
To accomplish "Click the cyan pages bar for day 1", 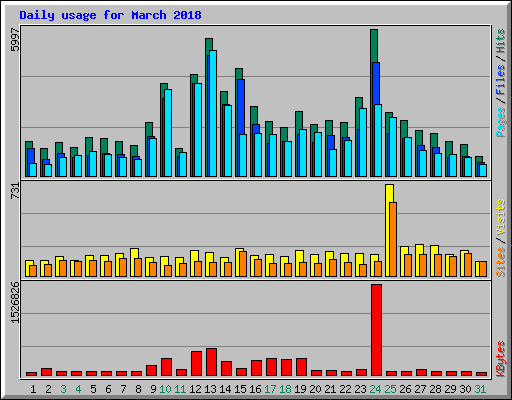I will [33, 170].
